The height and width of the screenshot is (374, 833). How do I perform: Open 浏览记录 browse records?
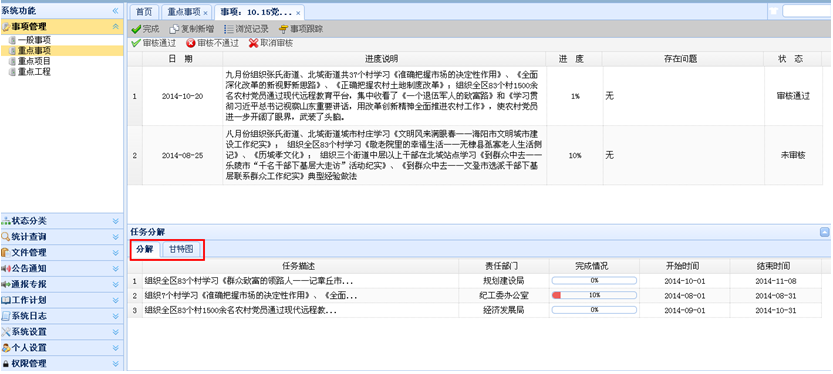pos(246,29)
